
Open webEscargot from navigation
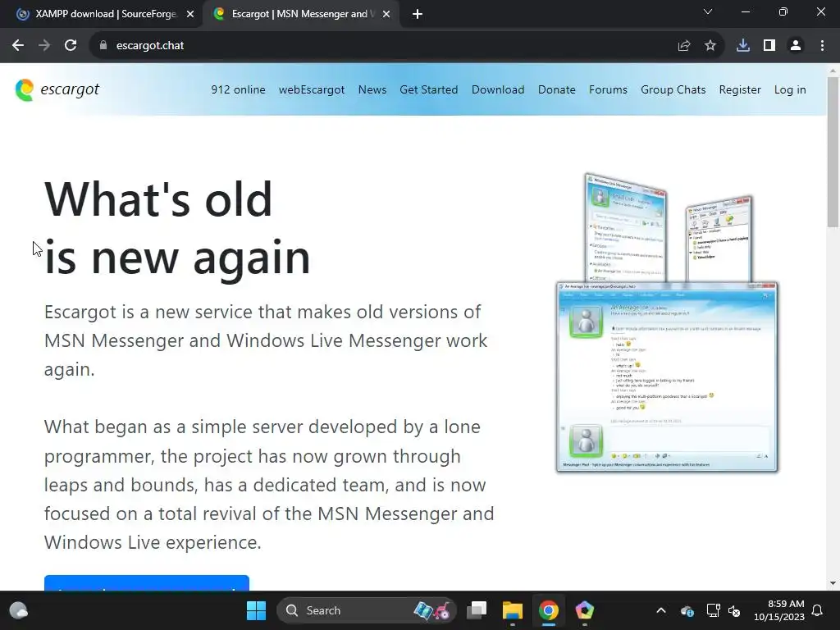311,89
